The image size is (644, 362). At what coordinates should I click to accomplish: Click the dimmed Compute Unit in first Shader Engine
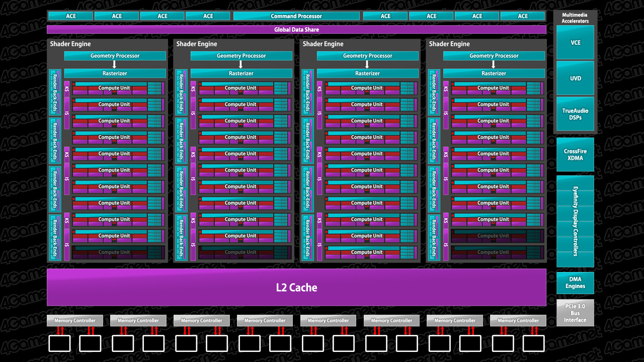pos(118,252)
